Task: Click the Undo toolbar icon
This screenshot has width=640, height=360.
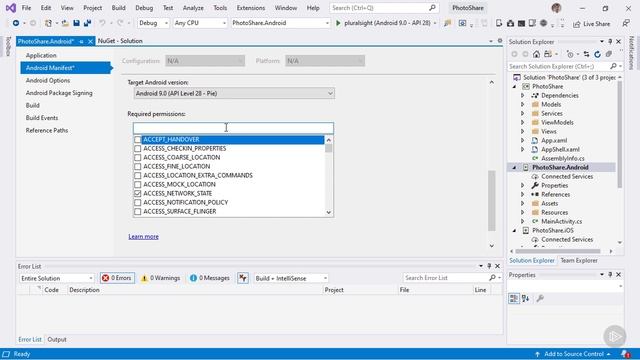Action: click(x=102, y=23)
